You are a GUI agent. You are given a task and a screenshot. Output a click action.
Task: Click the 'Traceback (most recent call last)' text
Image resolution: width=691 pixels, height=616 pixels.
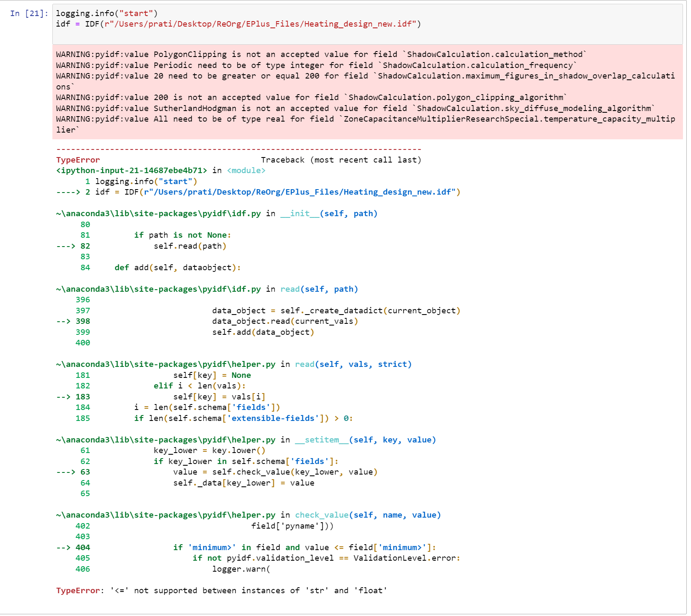[x=341, y=160]
